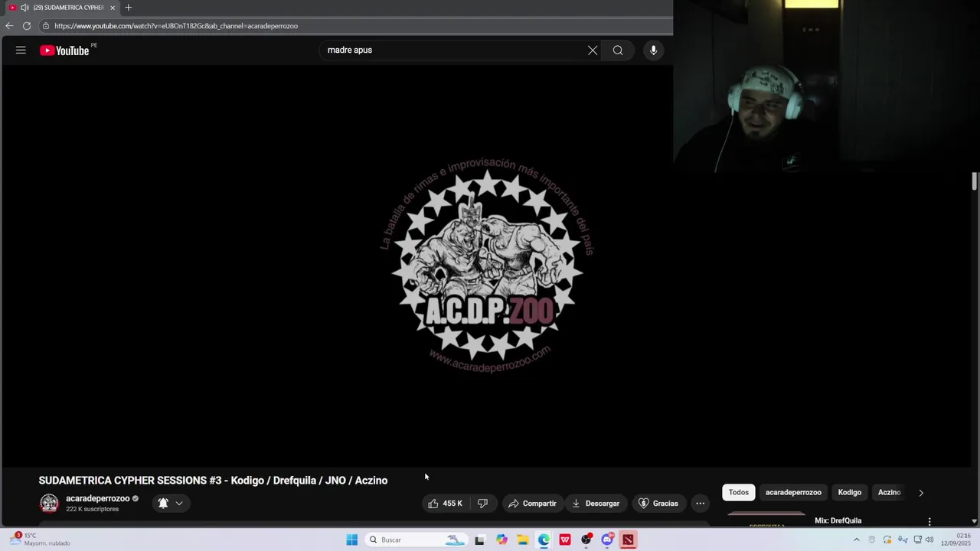
Task: Show hidden system tray icons
Action: 857,540
